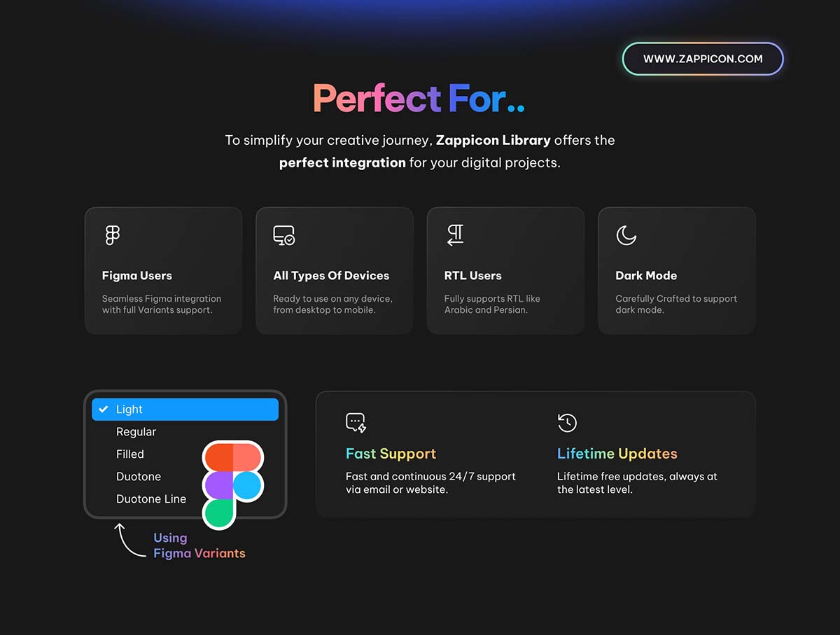Click the Perfect For.. gradient title
Viewport: 840px width, 635px height.
pyautogui.click(x=419, y=99)
